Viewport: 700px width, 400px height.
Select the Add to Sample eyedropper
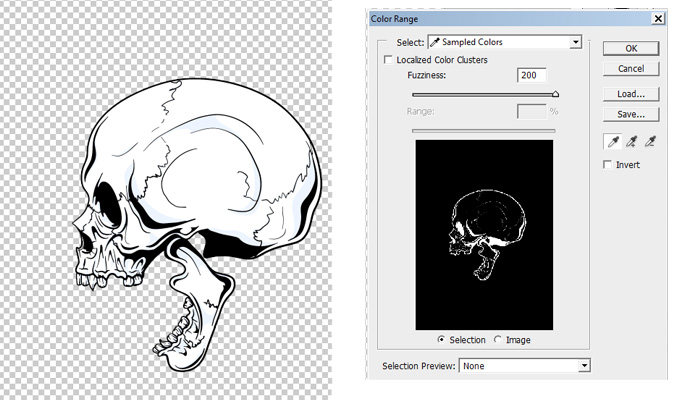[631, 142]
